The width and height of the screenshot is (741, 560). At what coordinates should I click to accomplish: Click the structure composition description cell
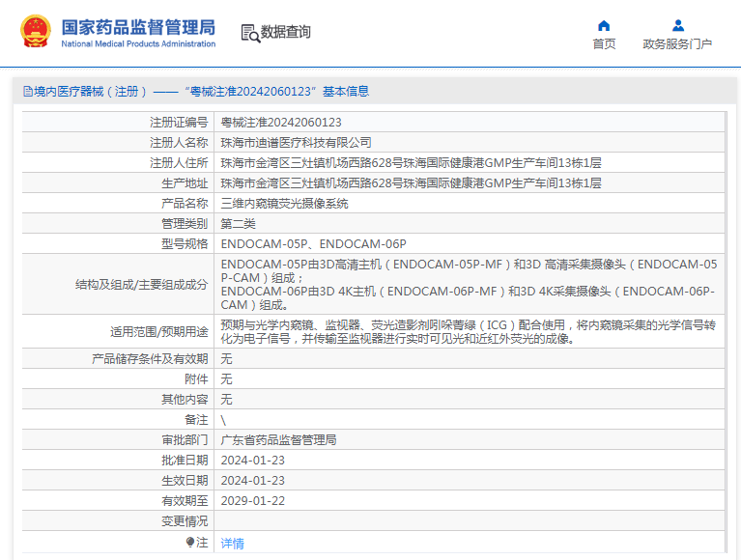(x=470, y=284)
